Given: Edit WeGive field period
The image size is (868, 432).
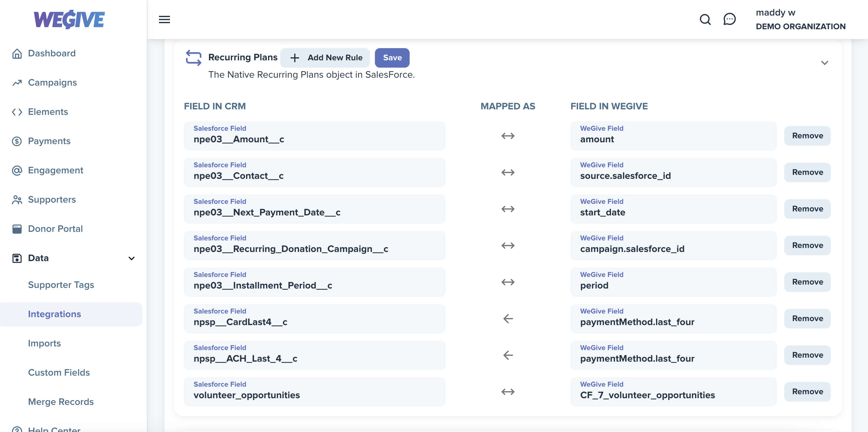Looking at the screenshot, I should 673,282.
